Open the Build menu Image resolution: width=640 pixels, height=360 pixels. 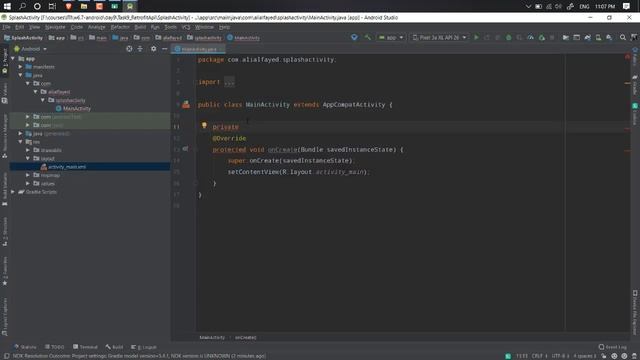(140, 27)
